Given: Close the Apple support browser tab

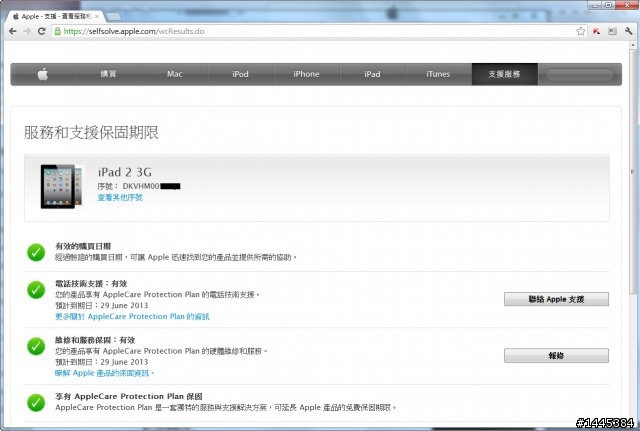Looking at the screenshot, I should (97, 16).
